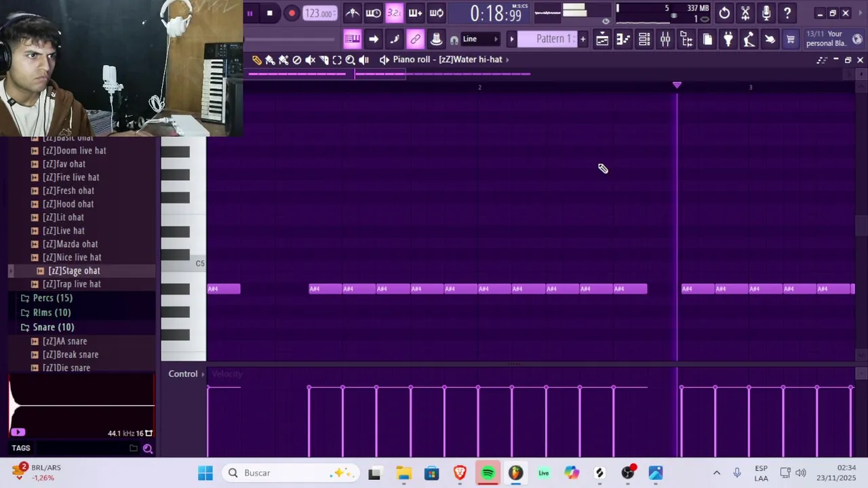Select [zZ]Stage ohat sample
Image resolution: width=868 pixels, height=488 pixels.
74,270
